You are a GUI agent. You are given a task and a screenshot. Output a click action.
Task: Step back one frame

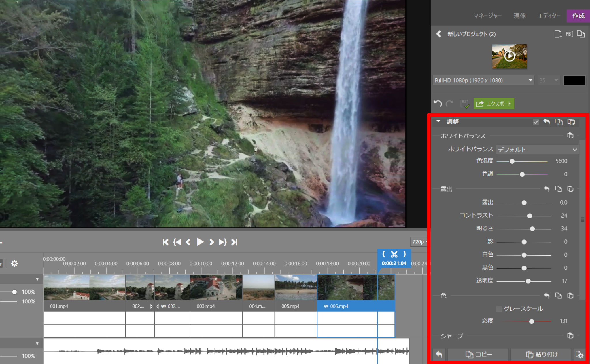(x=188, y=242)
